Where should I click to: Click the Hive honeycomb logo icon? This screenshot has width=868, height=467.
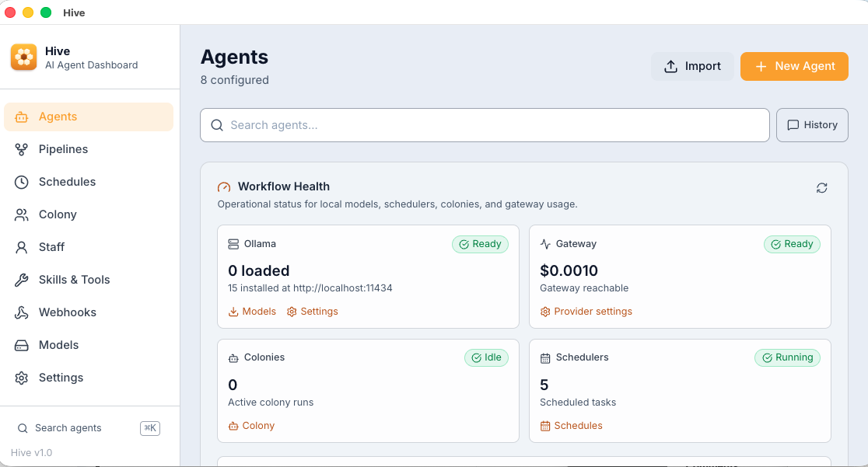click(x=24, y=58)
